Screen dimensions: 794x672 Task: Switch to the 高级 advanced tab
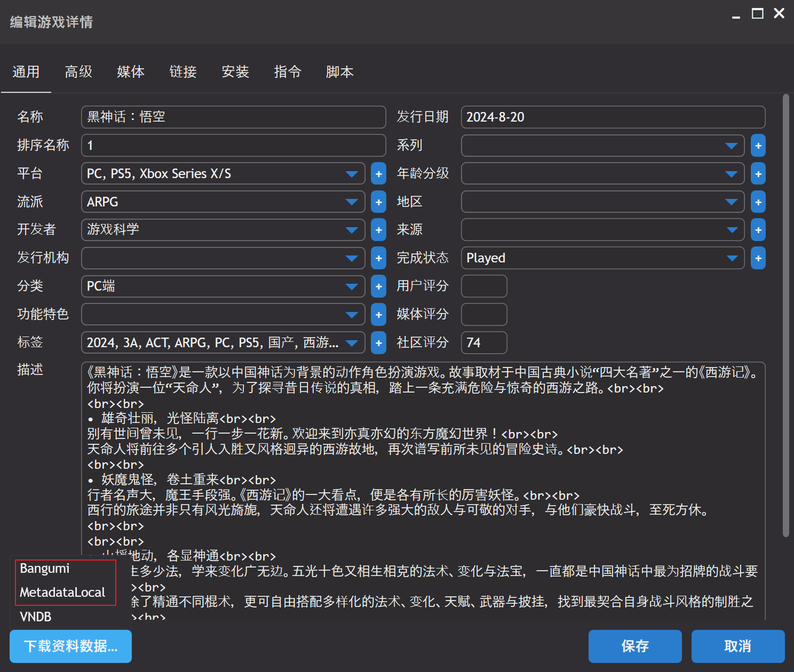tap(78, 72)
